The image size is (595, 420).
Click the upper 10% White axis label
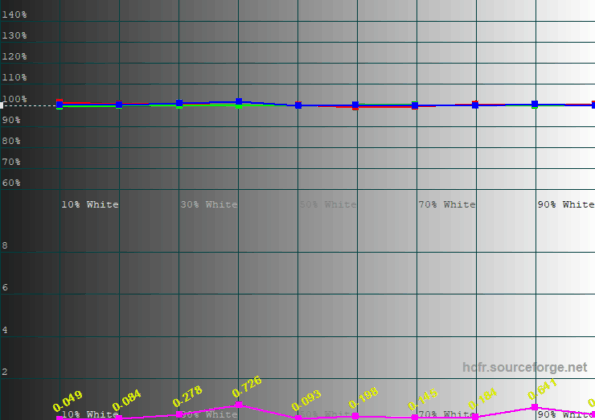90,204
